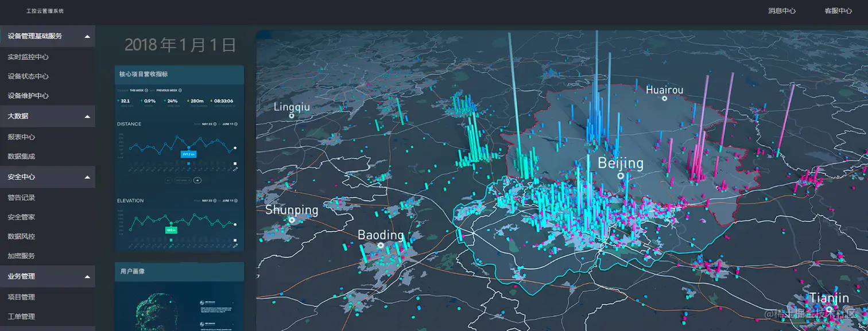
Task: Click the 0.9% stat value
Action: (150, 101)
